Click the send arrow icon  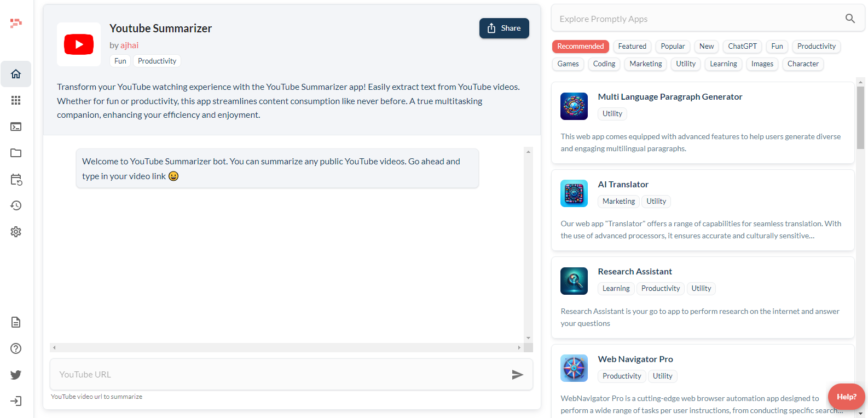517,375
